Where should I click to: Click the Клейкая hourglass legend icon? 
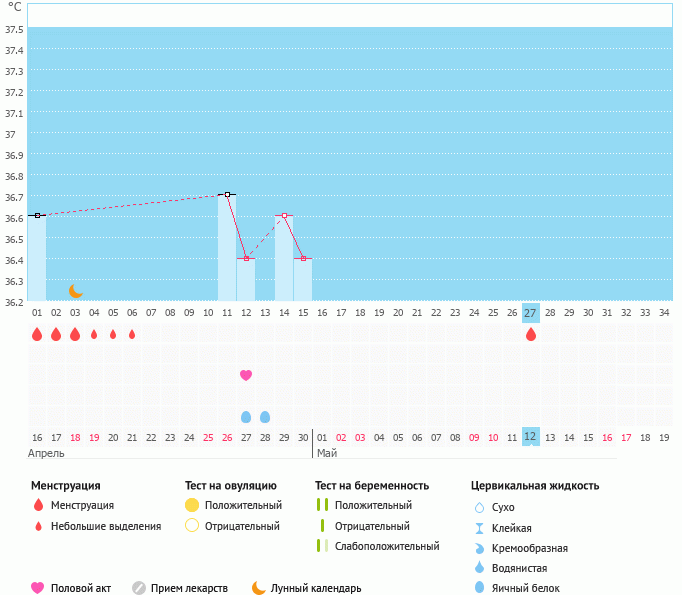(x=479, y=528)
